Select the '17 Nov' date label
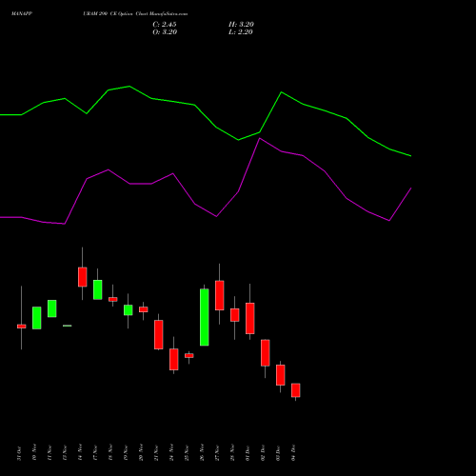 point(95,452)
